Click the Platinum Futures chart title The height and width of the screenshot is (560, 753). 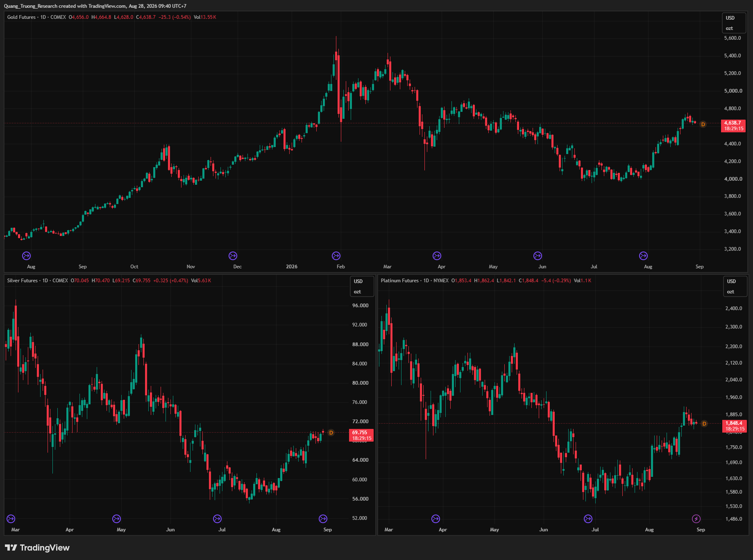click(399, 281)
